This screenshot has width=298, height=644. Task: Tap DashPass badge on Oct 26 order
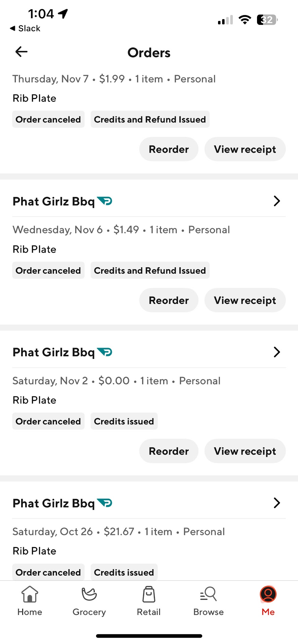pyautogui.click(x=105, y=503)
